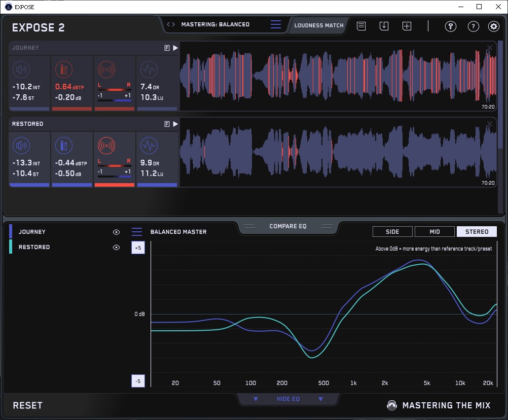Viewport: 508px width, 420px height.
Task: Click the Journey 10.3 LU value
Action: coord(152,97)
